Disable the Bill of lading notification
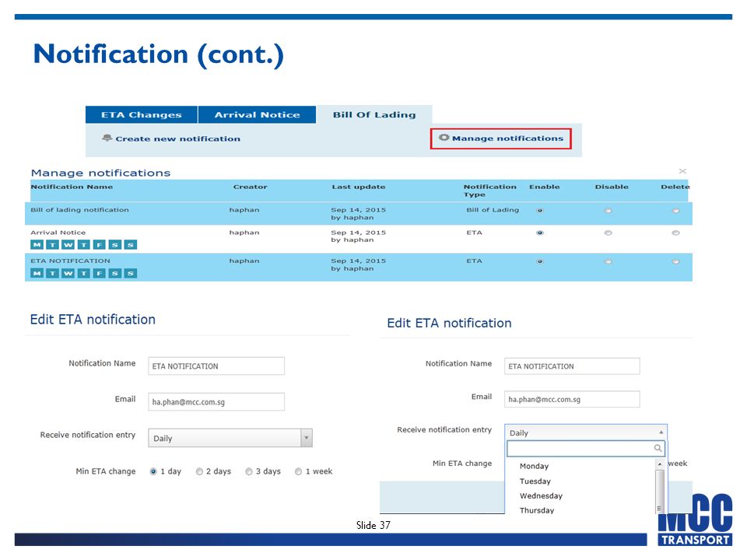Screen dimensions: 747x560 pos(608,211)
